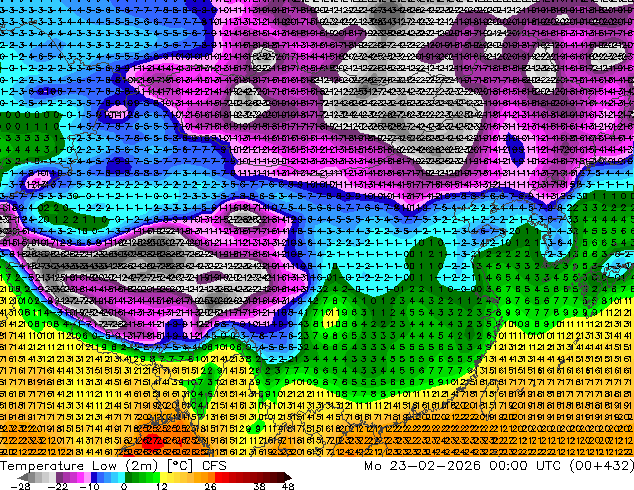Click the "00:00 UTC" time label
634x490 pixels.
[525, 466]
